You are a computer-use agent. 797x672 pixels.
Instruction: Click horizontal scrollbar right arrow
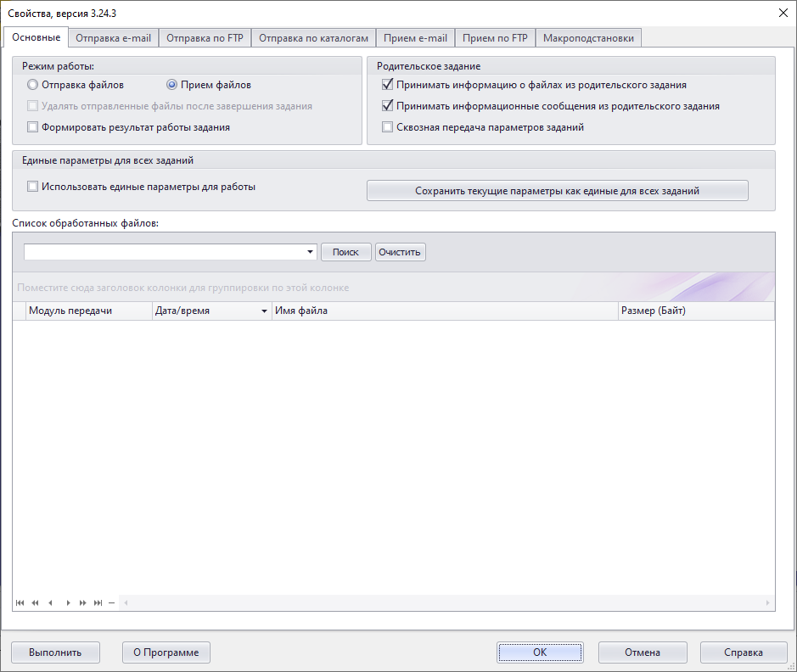(x=768, y=603)
